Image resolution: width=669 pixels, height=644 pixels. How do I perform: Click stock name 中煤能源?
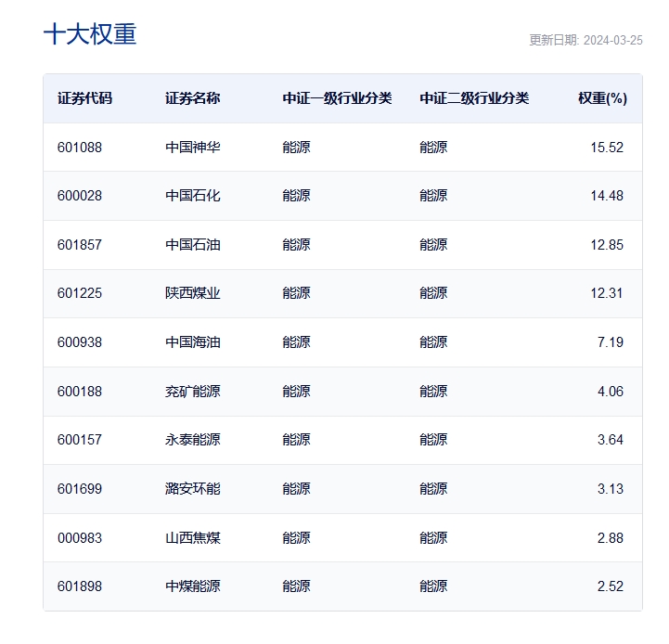tap(193, 586)
